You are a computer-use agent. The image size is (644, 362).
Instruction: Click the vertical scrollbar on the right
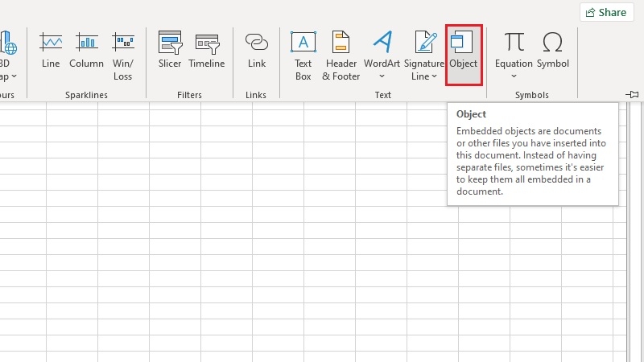[x=635, y=232]
